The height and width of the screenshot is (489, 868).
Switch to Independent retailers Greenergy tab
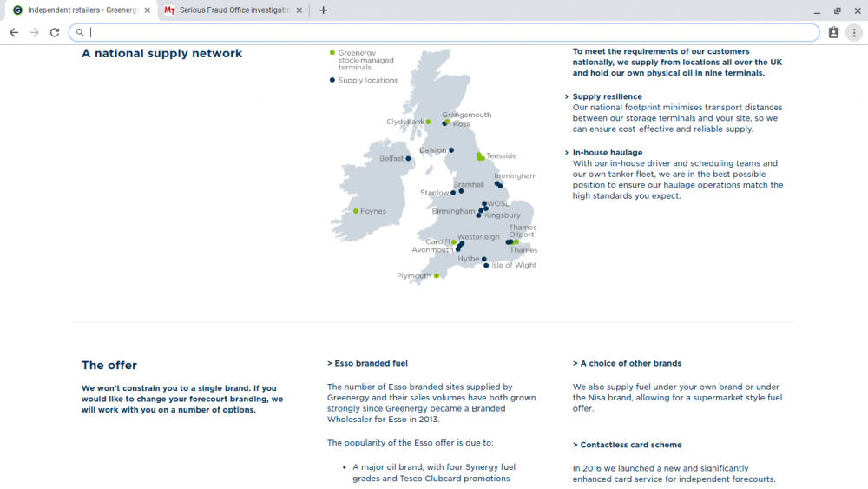pos(82,10)
